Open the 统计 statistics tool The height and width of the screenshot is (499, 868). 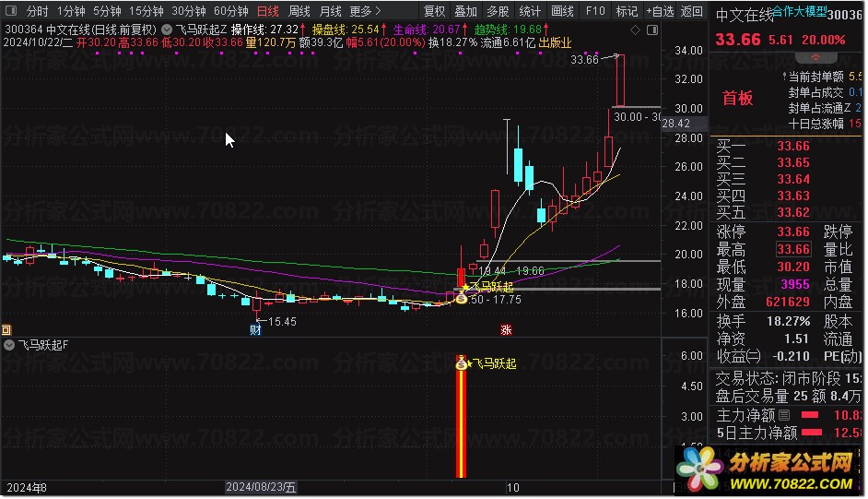[x=530, y=11]
